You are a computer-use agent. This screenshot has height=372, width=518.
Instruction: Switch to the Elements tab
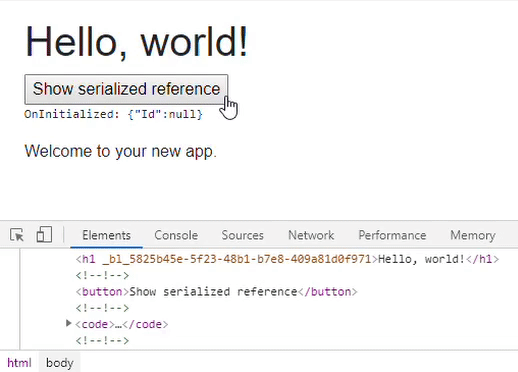click(106, 235)
